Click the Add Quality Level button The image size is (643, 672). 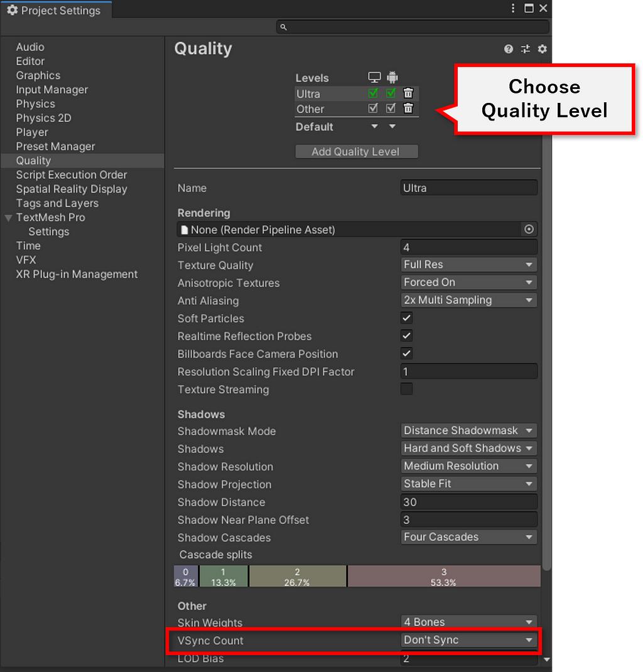pos(357,151)
